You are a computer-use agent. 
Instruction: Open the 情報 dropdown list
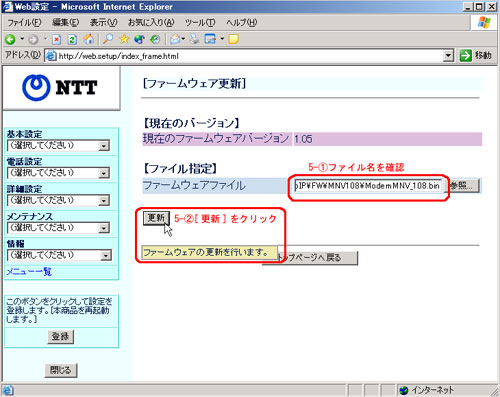pos(106,256)
